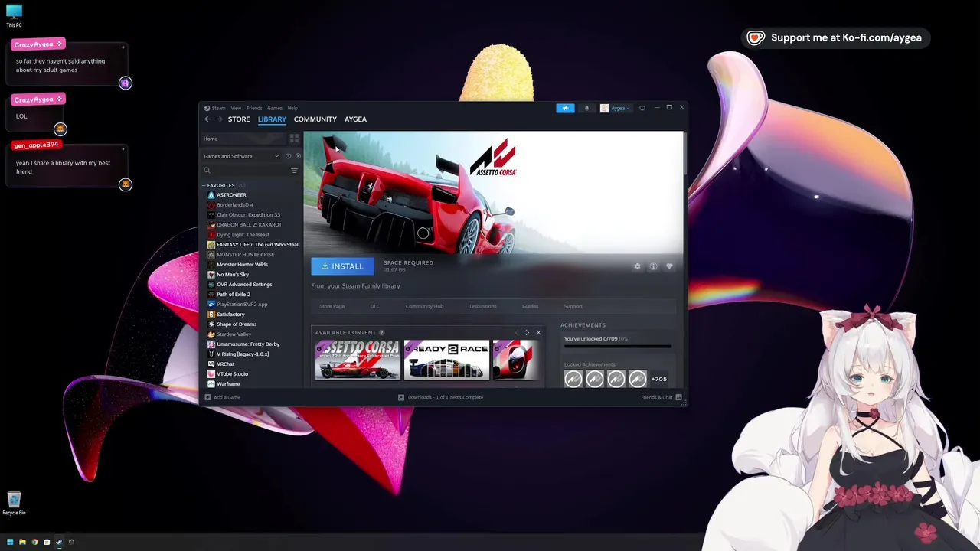Viewport: 980px width, 551px height.
Task: Open Downloads status at bottom bar
Action: tap(441, 397)
